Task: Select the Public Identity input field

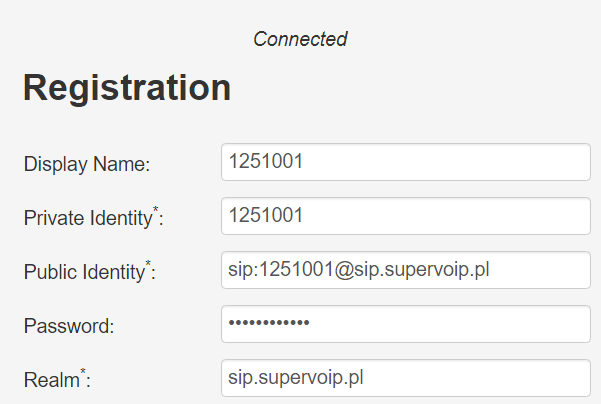Action: coord(405,270)
